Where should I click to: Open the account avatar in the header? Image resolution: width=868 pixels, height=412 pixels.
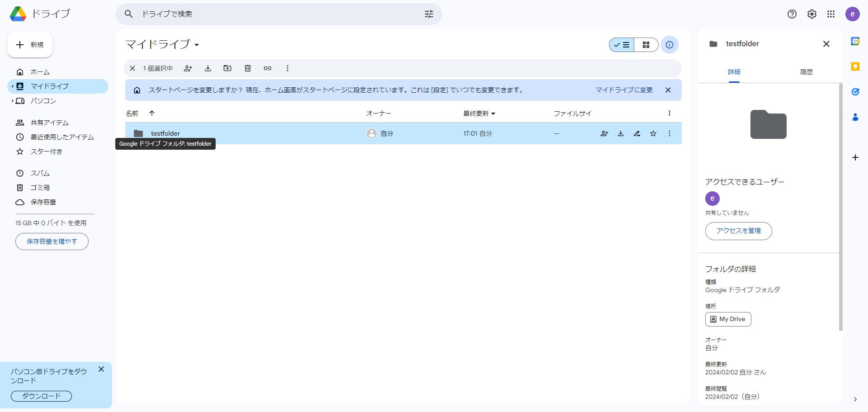point(853,14)
